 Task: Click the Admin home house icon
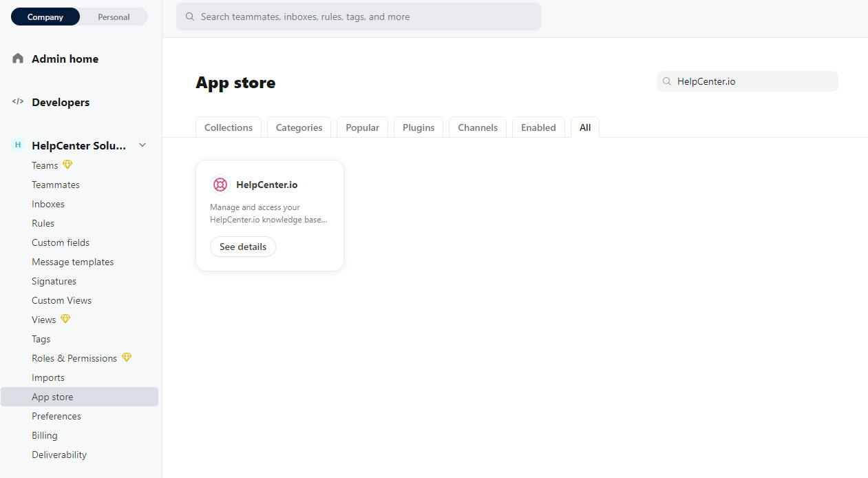(18, 59)
